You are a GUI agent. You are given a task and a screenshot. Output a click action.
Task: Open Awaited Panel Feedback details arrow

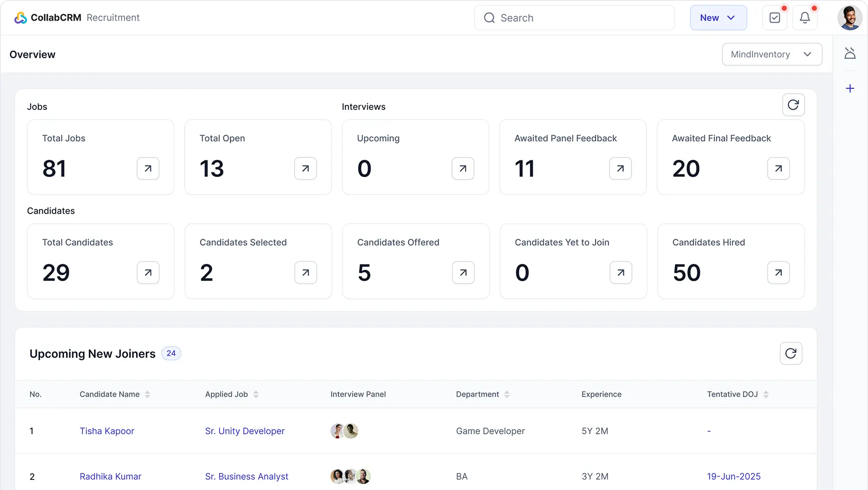(x=620, y=168)
